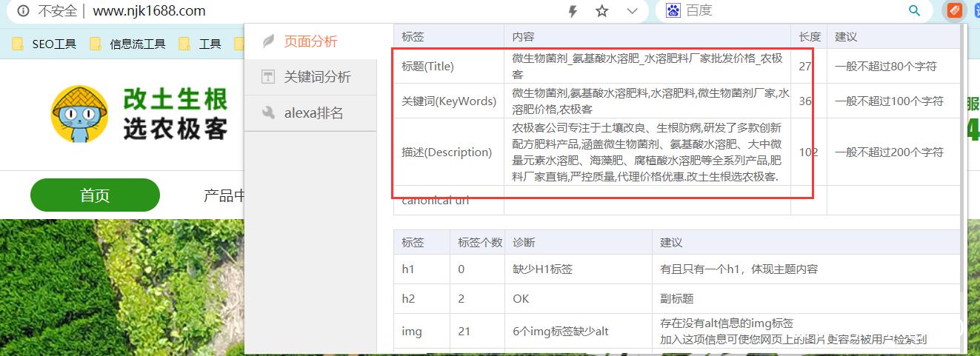The image size is (980, 356).
Task: Open the red SEO extension icon
Action: [x=954, y=10]
